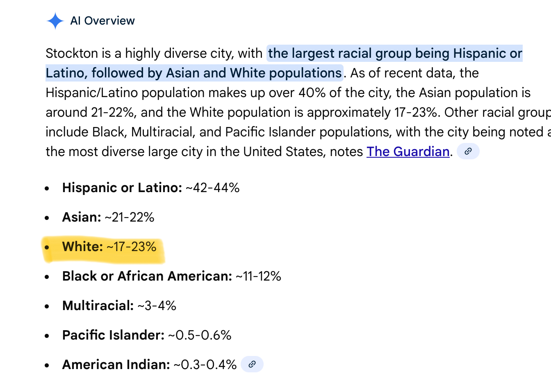Click the ~21-22% percentage value
Viewport: 551px width, 392px height.
coord(130,217)
